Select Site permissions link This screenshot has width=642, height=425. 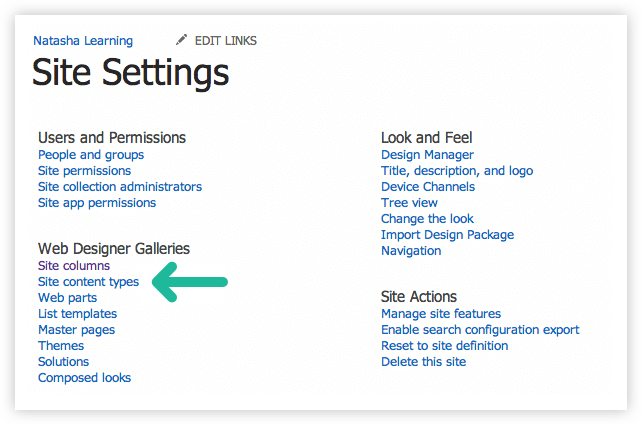tap(84, 171)
